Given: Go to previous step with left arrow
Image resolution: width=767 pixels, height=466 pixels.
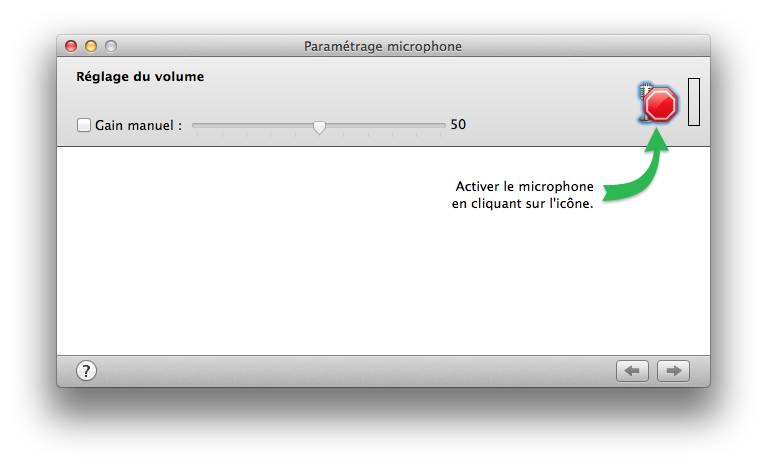Looking at the screenshot, I should pyautogui.click(x=632, y=371).
